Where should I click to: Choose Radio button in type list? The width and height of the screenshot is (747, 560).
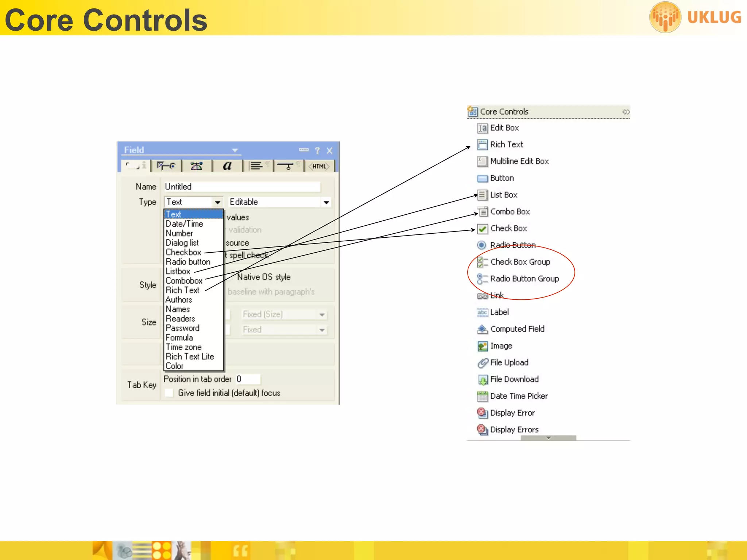188,262
